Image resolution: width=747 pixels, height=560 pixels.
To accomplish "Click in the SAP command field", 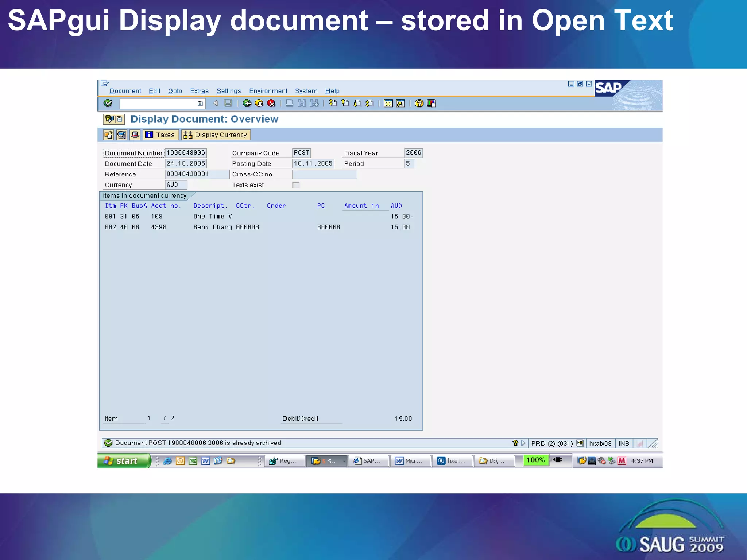I will tap(159, 104).
